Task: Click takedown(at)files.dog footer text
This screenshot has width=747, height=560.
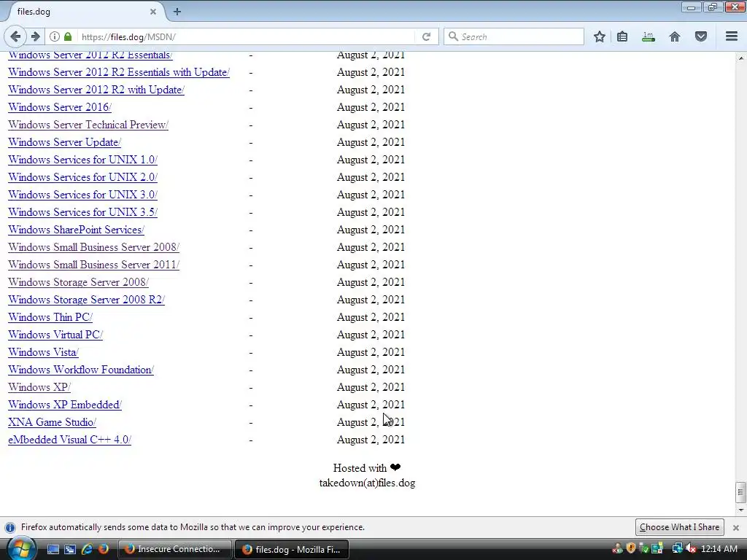Action: click(367, 483)
